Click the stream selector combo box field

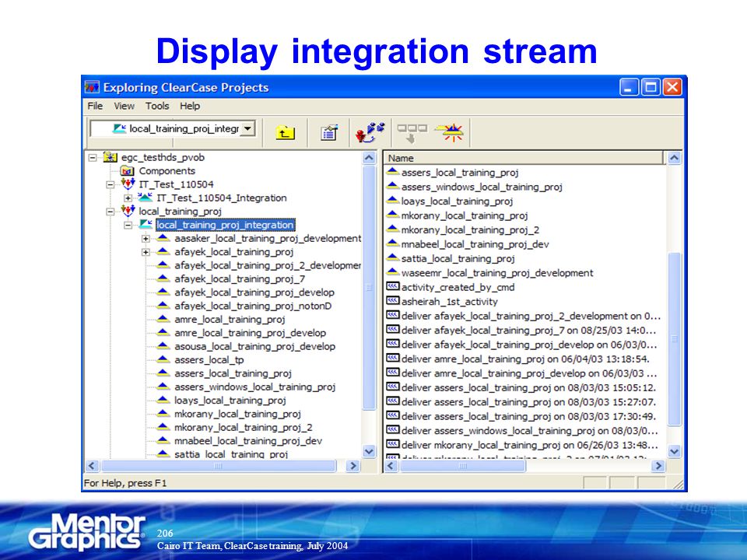pyautogui.click(x=173, y=128)
